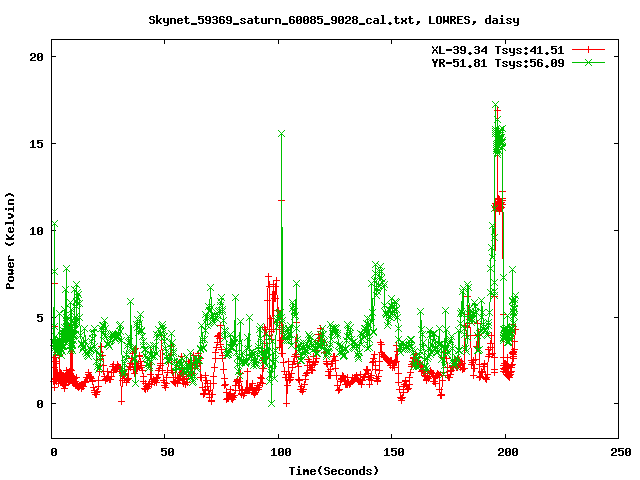Click the Time(Seconds) x-axis label
640x480 pixels.
click(x=334, y=471)
